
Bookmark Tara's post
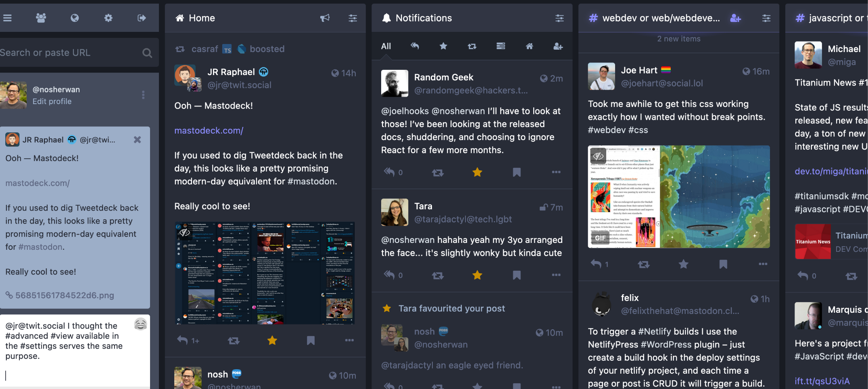pyautogui.click(x=517, y=275)
